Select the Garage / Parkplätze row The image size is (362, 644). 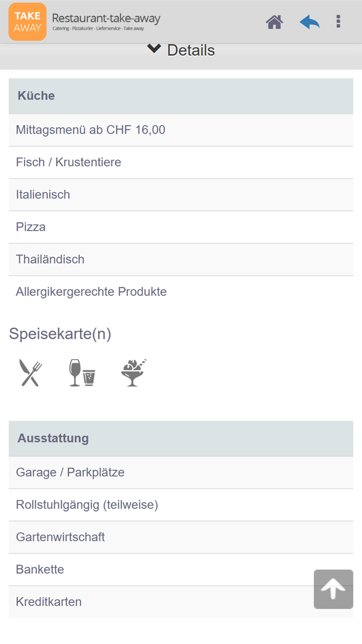181,472
